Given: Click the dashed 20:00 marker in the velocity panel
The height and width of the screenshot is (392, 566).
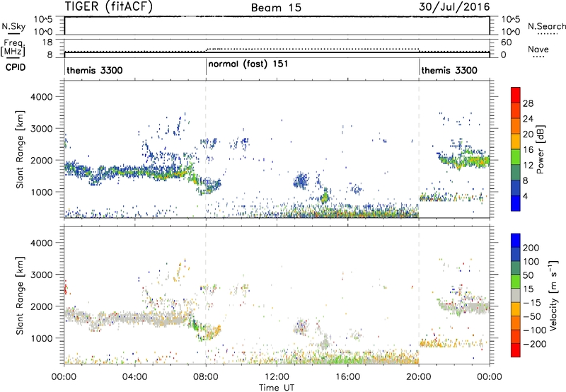Looking at the screenshot, I should coord(419,294).
